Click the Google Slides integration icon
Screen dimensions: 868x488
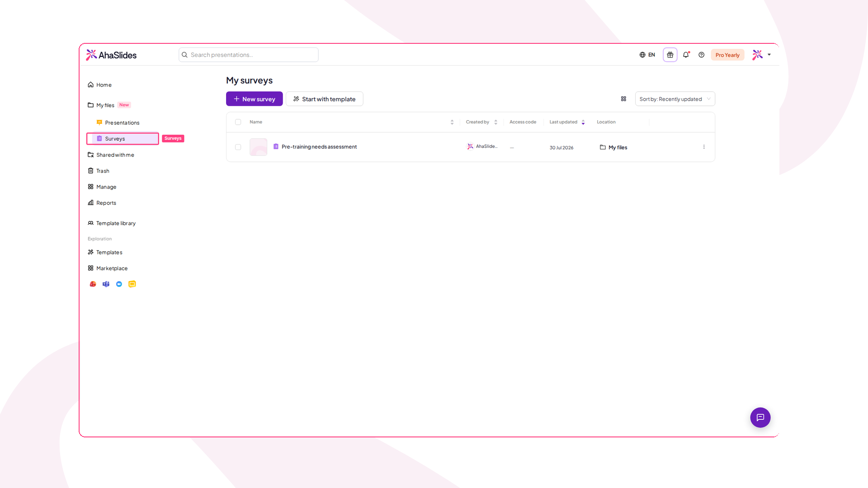coord(132,284)
